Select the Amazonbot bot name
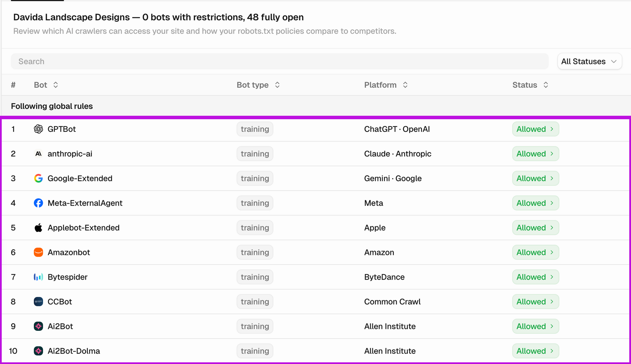The width and height of the screenshot is (631, 364). (x=69, y=252)
